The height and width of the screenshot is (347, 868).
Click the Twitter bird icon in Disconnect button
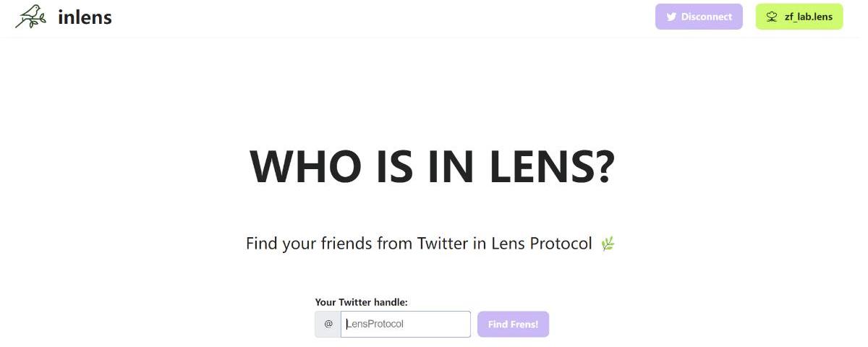coord(671,17)
